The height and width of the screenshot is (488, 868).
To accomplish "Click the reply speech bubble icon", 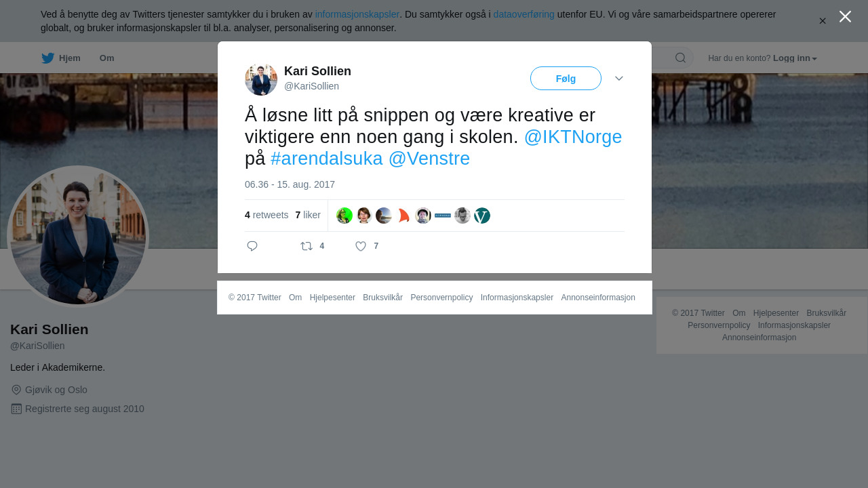I will tap(252, 246).
